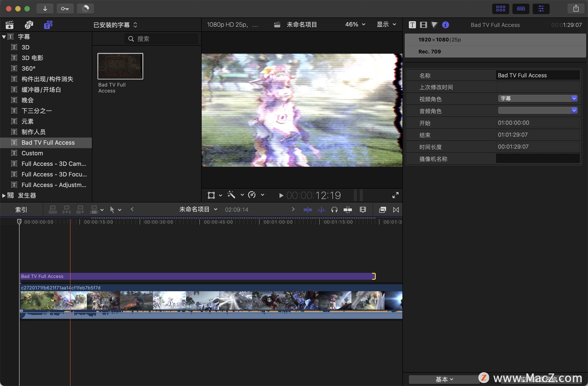Viewport: 588px width, 386px height.
Task: Open the Photos and Audio sidebar
Action: pyautogui.click(x=29, y=25)
